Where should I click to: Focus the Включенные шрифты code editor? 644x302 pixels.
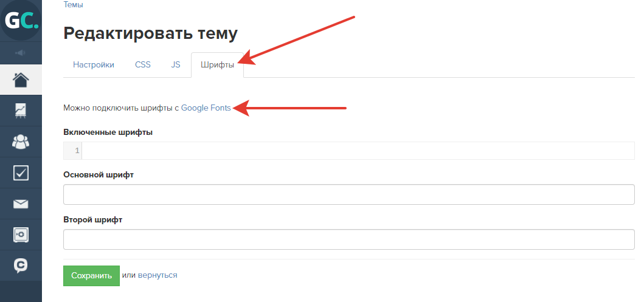[x=349, y=151]
